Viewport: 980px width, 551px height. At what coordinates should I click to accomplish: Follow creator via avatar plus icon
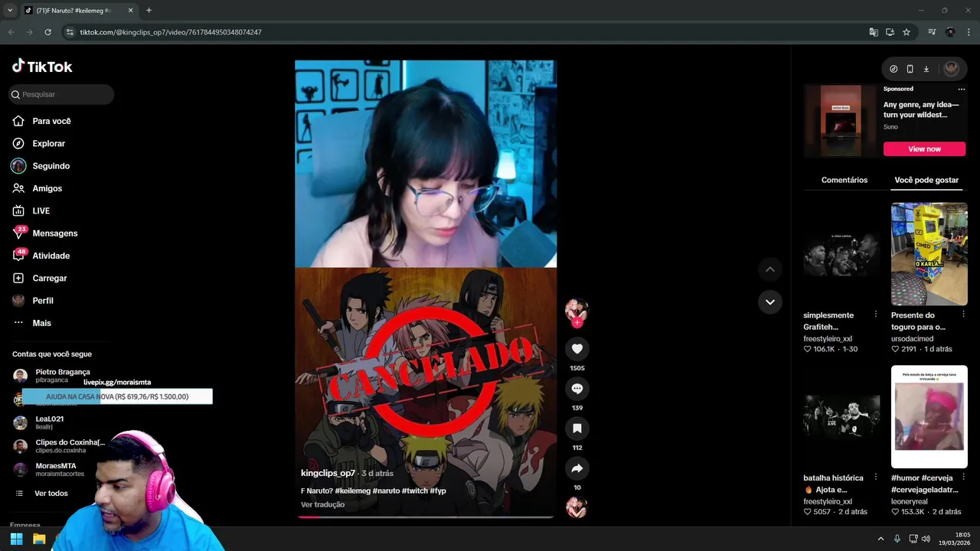(x=577, y=322)
